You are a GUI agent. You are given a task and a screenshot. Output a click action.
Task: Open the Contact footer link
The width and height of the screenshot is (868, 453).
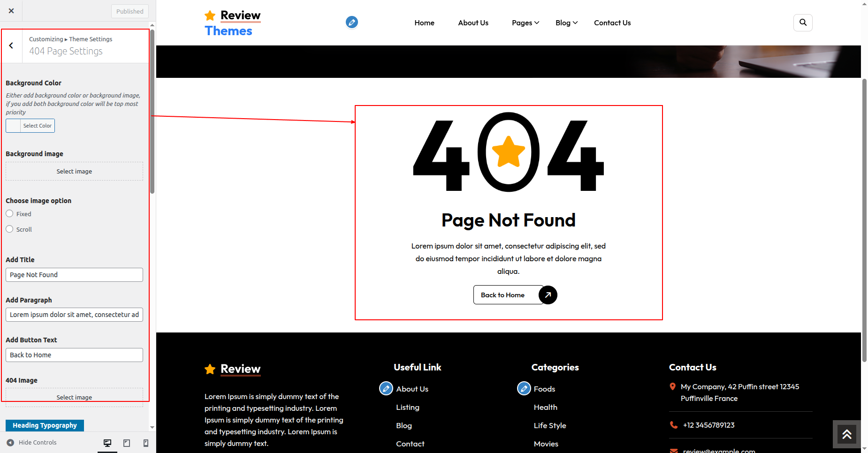pos(410,444)
